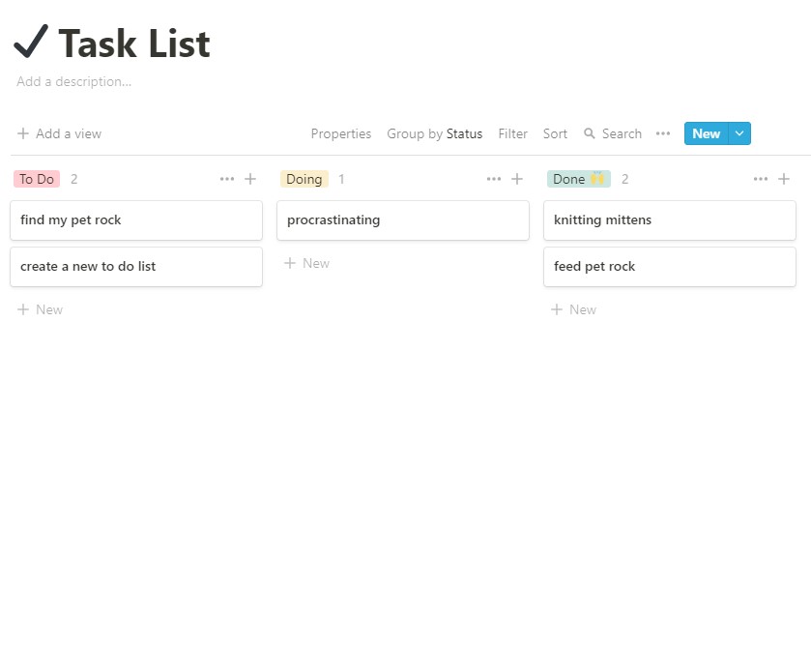811x672 pixels.
Task: Select the find my pet rock card
Action: (136, 220)
